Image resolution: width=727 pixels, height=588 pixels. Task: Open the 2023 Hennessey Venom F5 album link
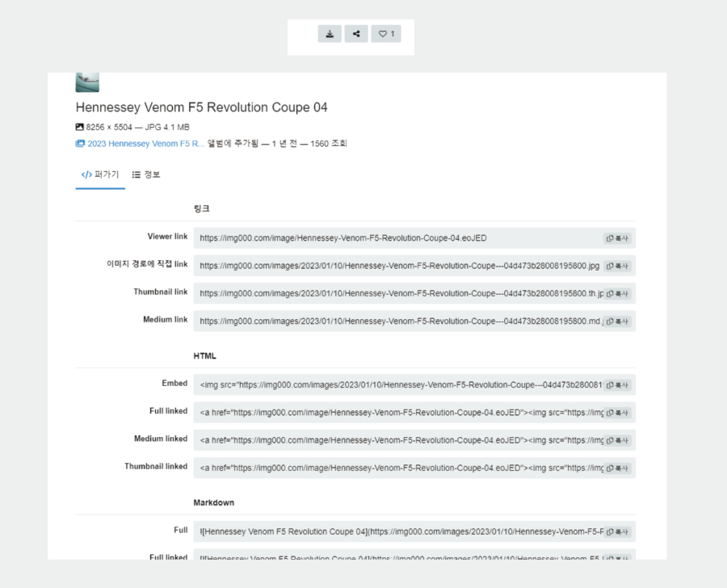point(145,144)
